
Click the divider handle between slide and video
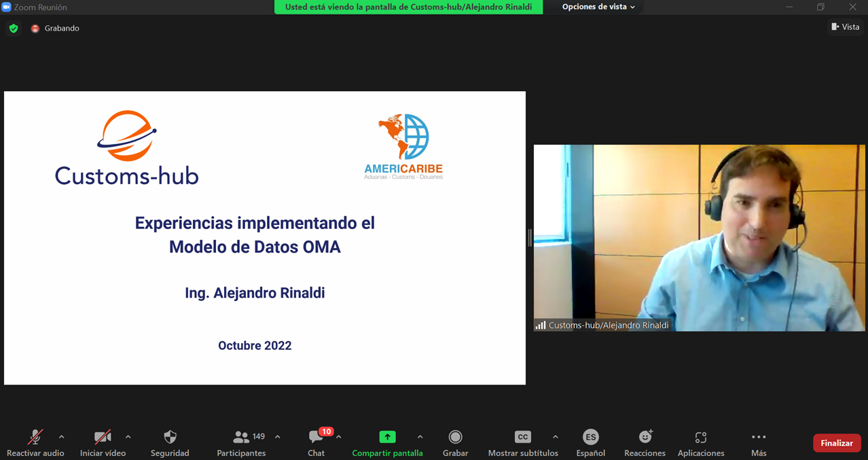(x=530, y=238)
